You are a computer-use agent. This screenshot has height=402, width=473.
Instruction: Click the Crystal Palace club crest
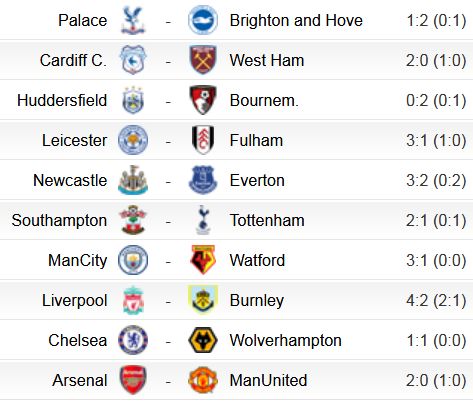pos(133,20)
